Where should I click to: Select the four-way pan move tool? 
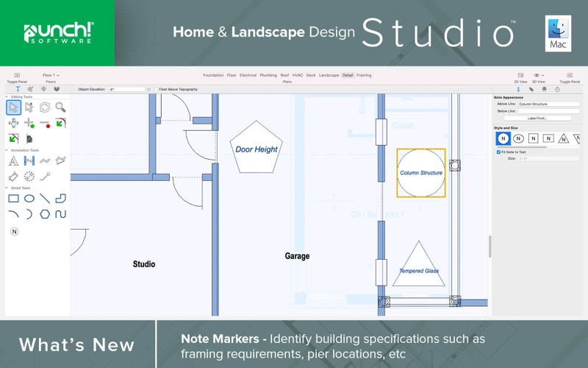pos(13,123)
